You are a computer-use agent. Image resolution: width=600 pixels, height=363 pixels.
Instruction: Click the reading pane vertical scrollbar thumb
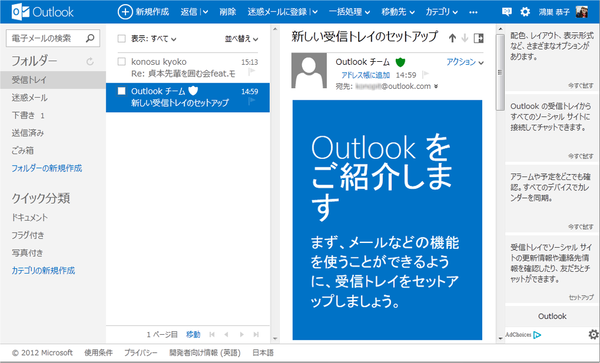coord(500,72)
